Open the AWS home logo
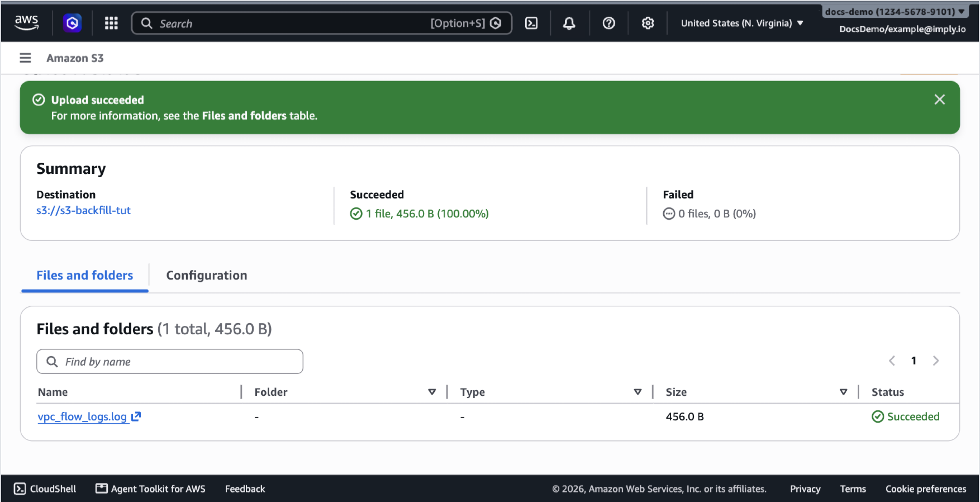980x502 pixels. 27,23
